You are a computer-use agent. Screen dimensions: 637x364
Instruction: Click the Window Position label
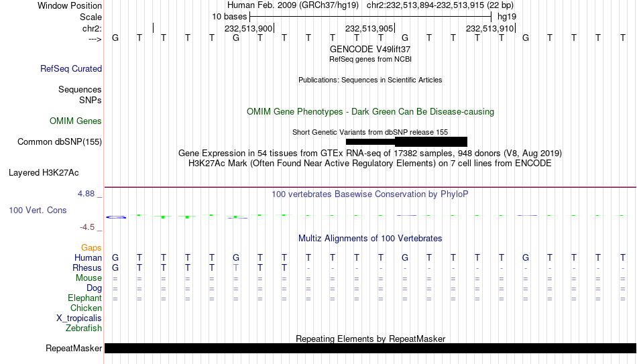[x=70, y=5]
